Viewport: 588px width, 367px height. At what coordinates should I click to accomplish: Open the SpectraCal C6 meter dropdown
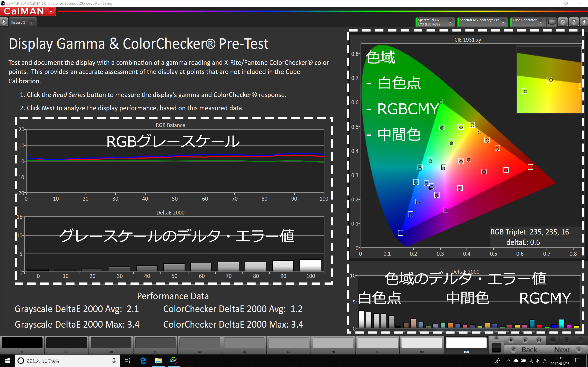(450, 22)
